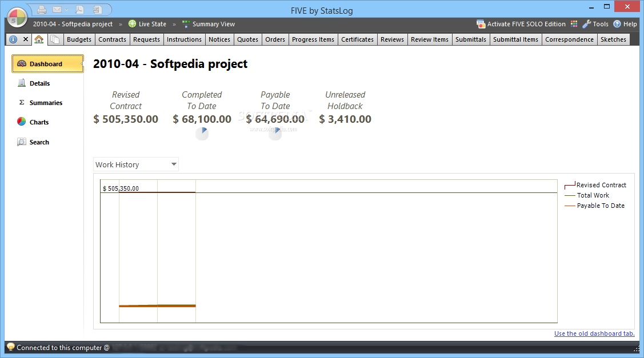Open the email icon dropdown arrow
This screenshot has height=358, width=644.
[66, 10]
